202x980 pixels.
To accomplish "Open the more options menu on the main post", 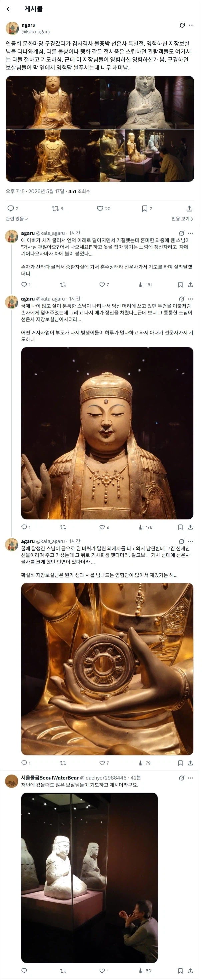I will pos(191,25).
